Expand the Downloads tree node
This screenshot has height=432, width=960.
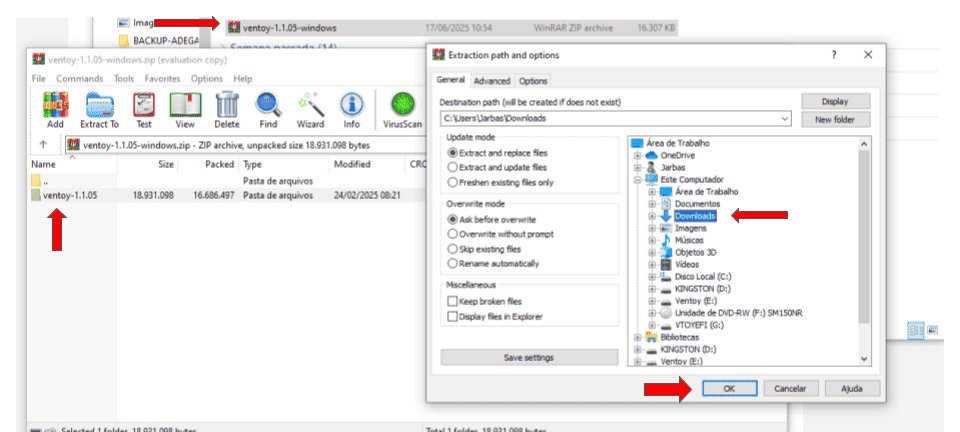pyautogui.click(x=653, y=216)
